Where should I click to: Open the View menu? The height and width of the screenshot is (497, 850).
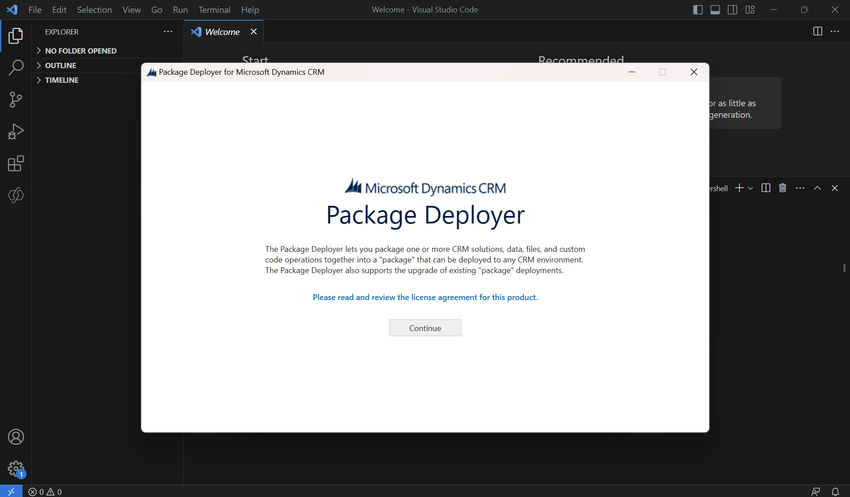(131, 10)
